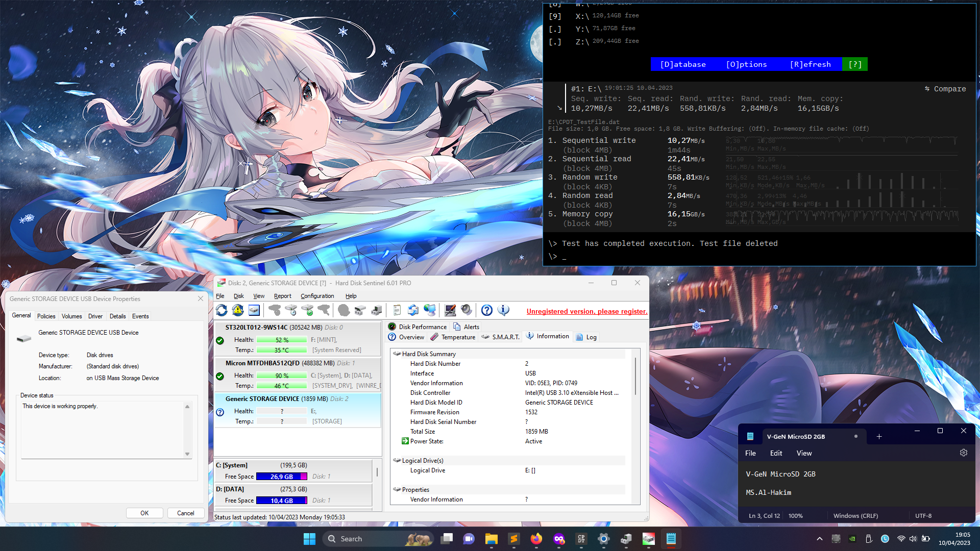Select the ST320LT012-9WS14C disk entry
This screenshot has width=980, height=551.
(298, 339)
